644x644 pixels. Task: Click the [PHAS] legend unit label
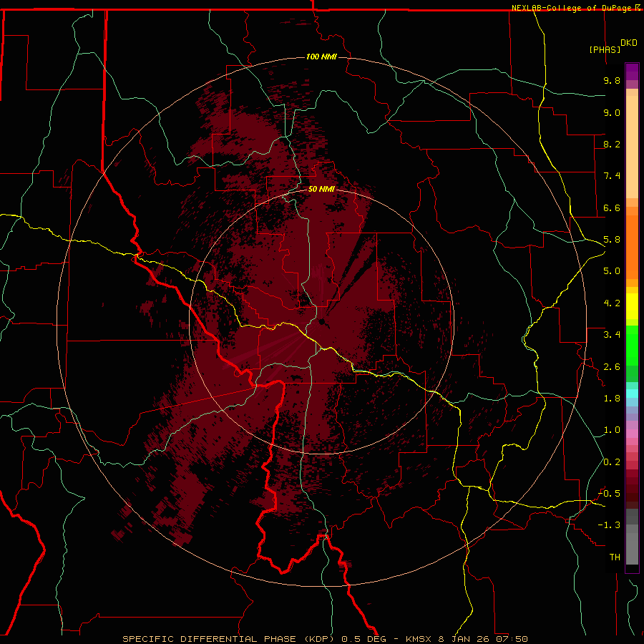(x=605, y=49)
